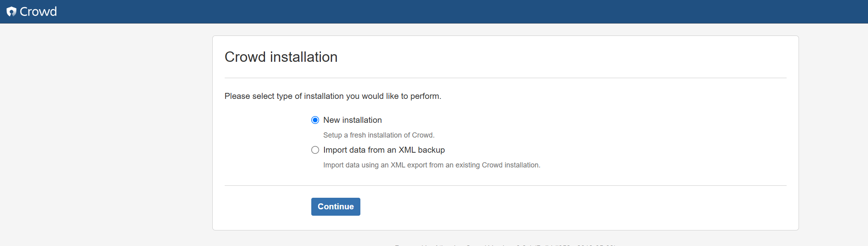
Task: Click empty area of blue header bar
Action: point(439,12)
